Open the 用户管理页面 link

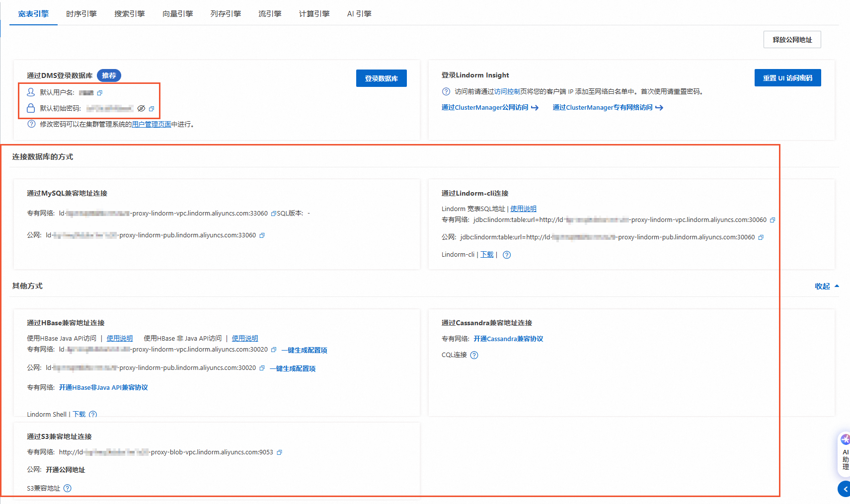click(x=152, y=124)
